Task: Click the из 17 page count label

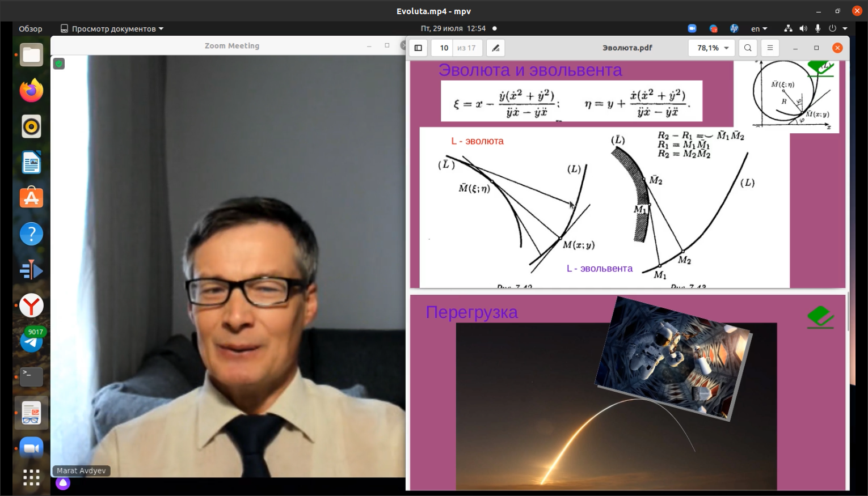Action: [x=466, y=48]
